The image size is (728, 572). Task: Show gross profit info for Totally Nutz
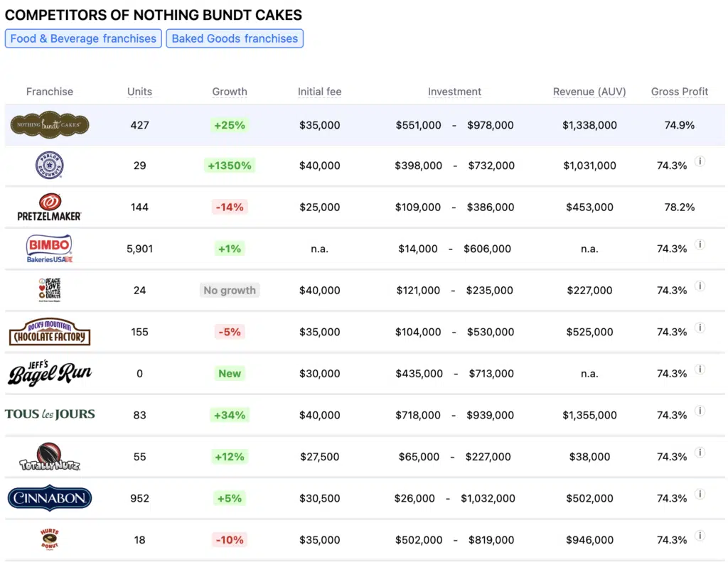coord(700,453)
